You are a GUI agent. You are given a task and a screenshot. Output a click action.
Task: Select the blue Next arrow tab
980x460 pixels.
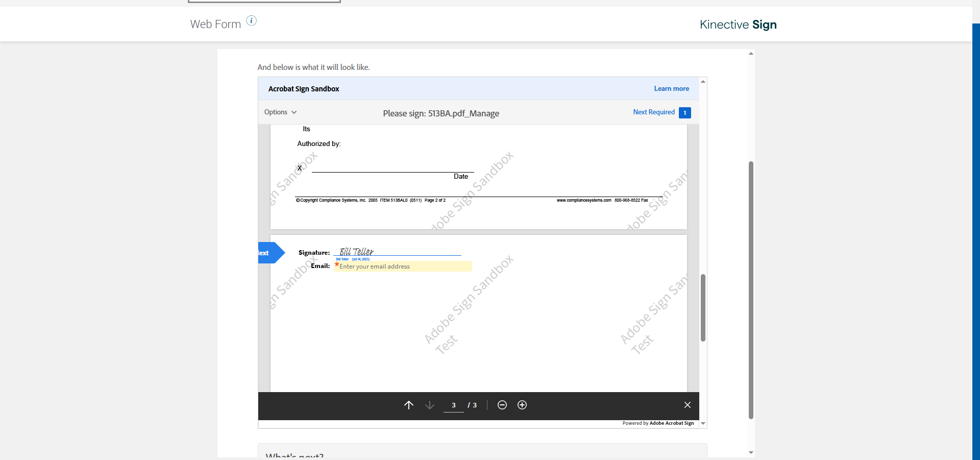pos(271,253)
